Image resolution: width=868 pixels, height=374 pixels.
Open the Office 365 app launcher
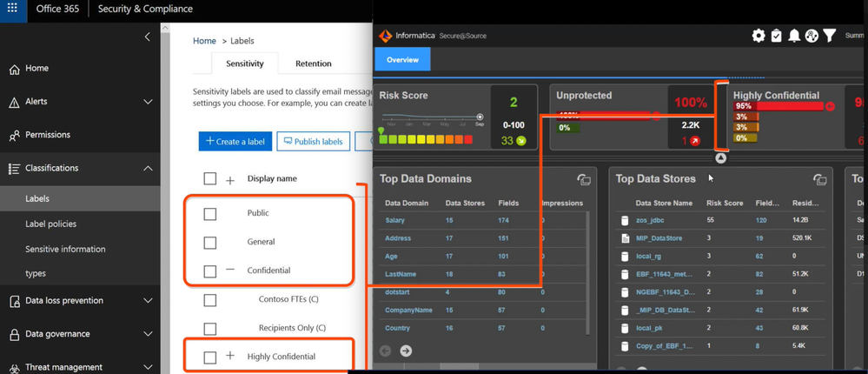(x=12, y=9)
